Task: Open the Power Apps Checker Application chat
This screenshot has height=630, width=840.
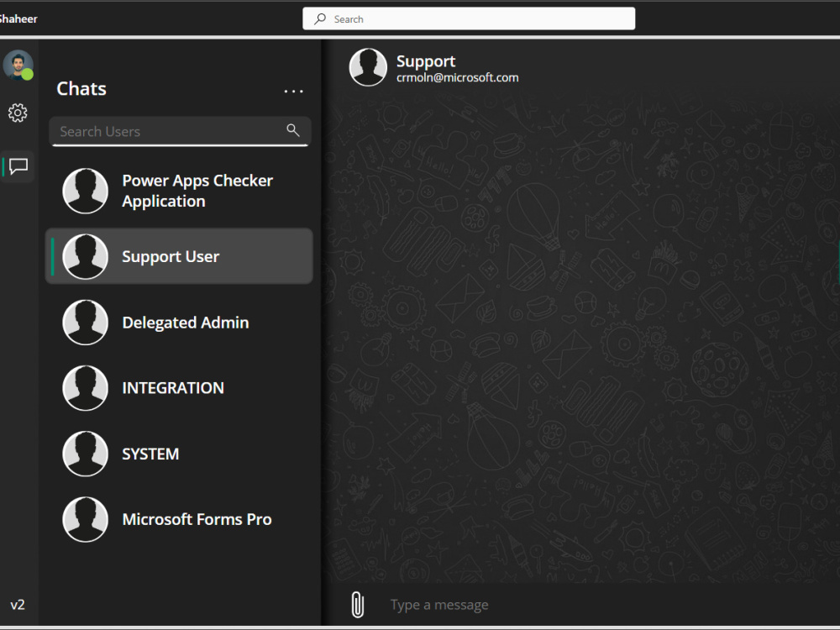Action: click(x=179, y=191)
